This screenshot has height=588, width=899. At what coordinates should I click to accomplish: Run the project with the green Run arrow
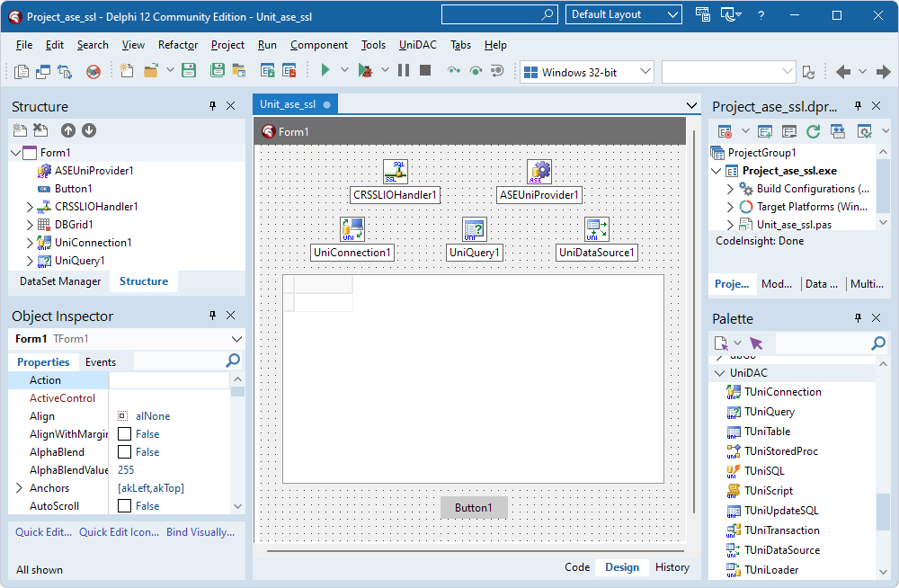coord(325,69)
